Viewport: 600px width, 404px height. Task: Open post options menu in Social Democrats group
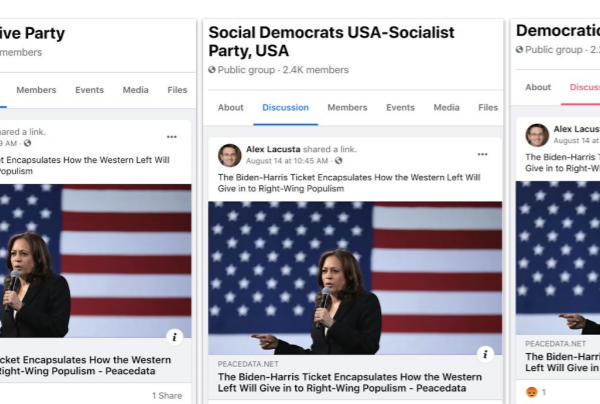tap(482, 154)
